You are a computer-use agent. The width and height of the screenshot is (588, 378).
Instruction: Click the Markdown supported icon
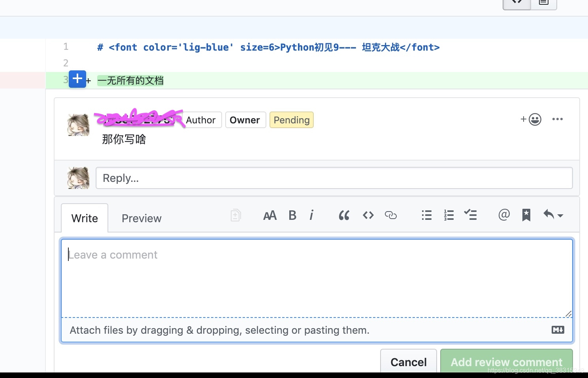point(558,330)
